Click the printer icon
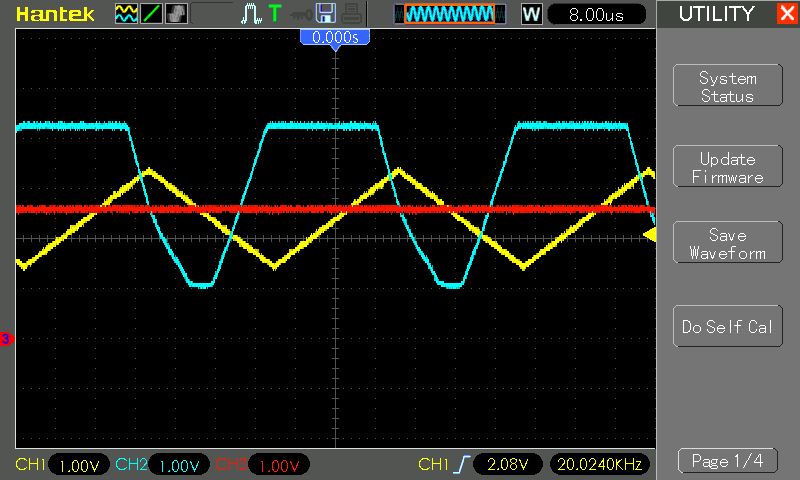Viewport: 800px width, 480px height. tap(351, 14)
